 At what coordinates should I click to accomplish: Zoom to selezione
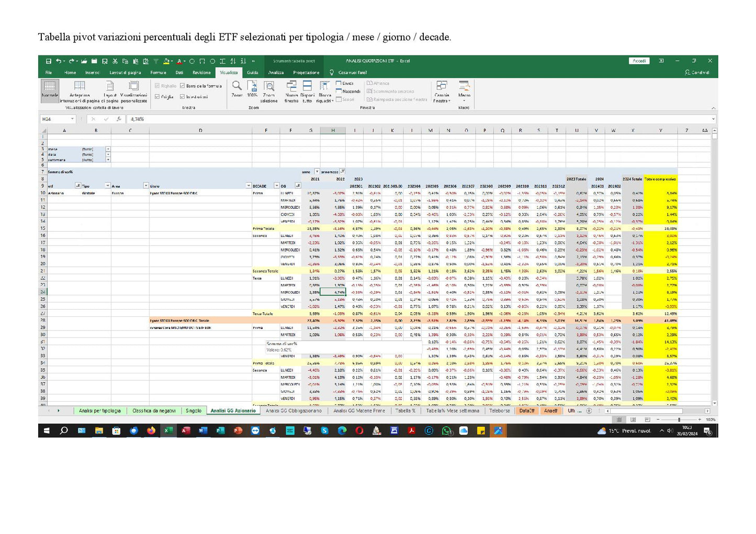[269, 92]
